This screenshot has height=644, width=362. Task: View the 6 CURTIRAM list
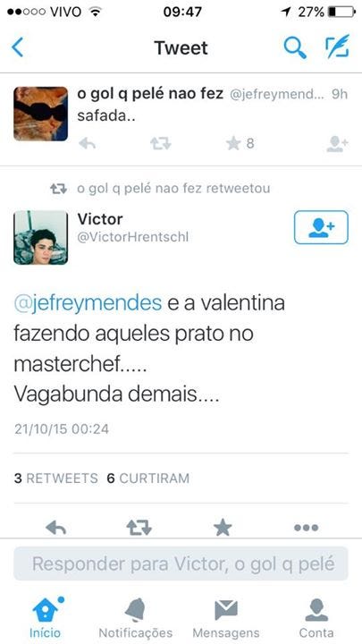tap(148, 479)
